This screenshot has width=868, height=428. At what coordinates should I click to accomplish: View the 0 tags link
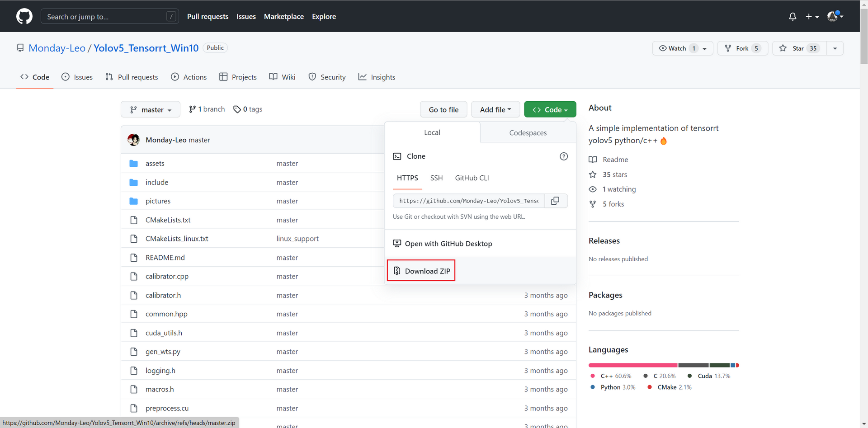tap(248, 109)
